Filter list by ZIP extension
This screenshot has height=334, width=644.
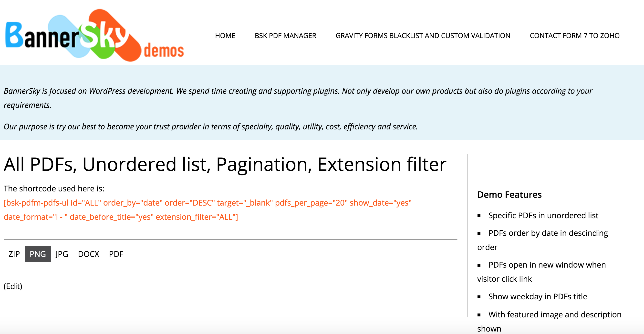tap(14, 254)
